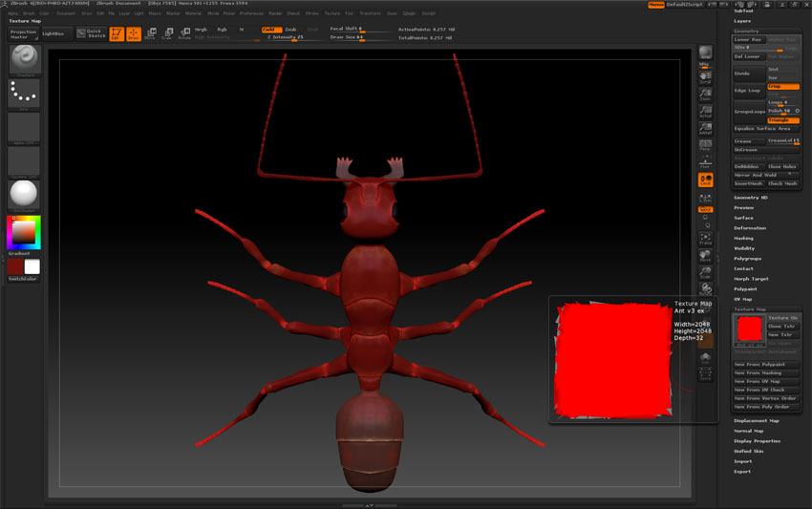
Task: Click the right shelf Scale view icon
Action: (x=705, y=272)
